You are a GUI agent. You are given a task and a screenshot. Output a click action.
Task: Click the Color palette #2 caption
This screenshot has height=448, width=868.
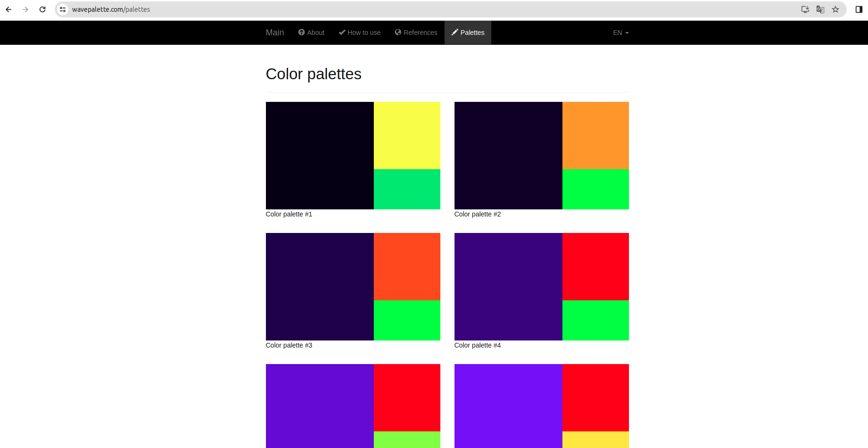click(478, 214)
